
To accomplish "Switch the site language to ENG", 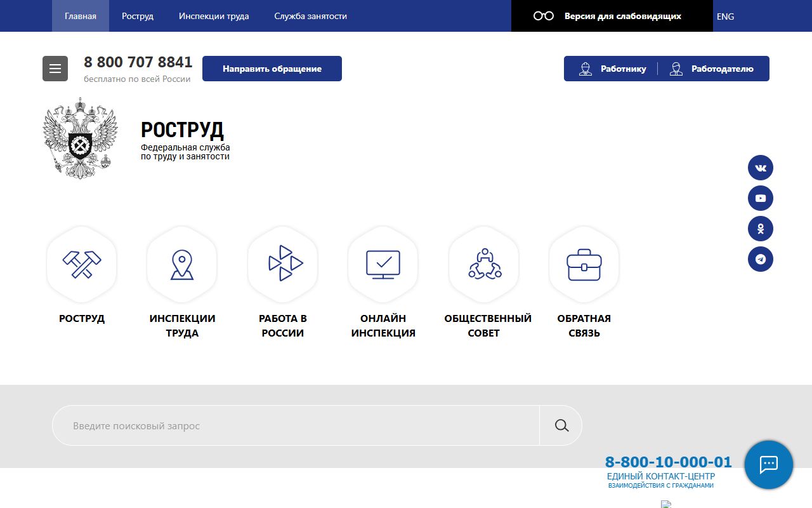I will point(725,17).
